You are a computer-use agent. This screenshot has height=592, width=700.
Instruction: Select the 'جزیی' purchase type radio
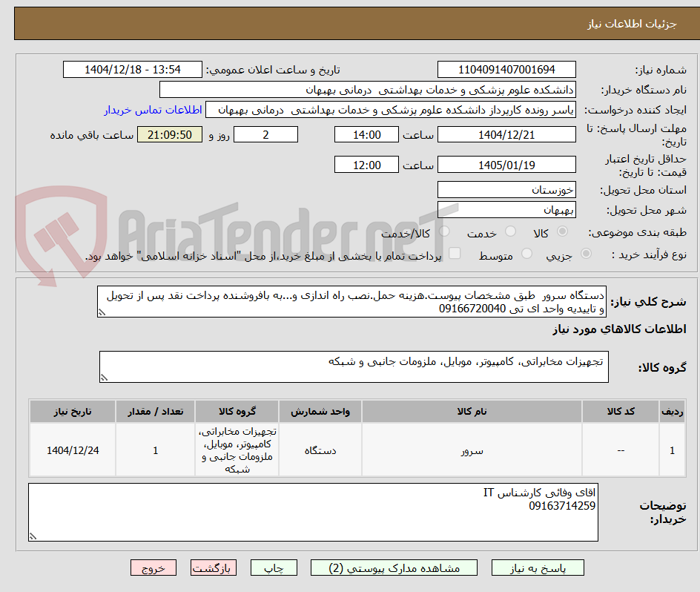586,254
